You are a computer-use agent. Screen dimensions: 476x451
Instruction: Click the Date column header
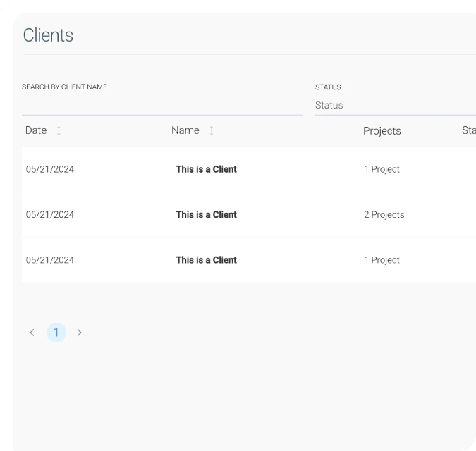pyautogui.click(x=36, y=130)
